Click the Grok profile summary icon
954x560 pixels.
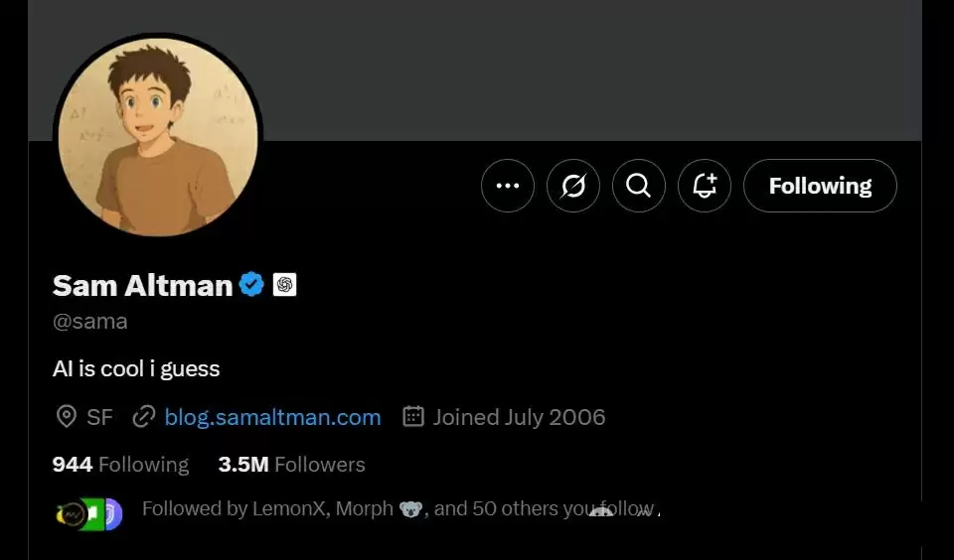(x=573, y=186)
